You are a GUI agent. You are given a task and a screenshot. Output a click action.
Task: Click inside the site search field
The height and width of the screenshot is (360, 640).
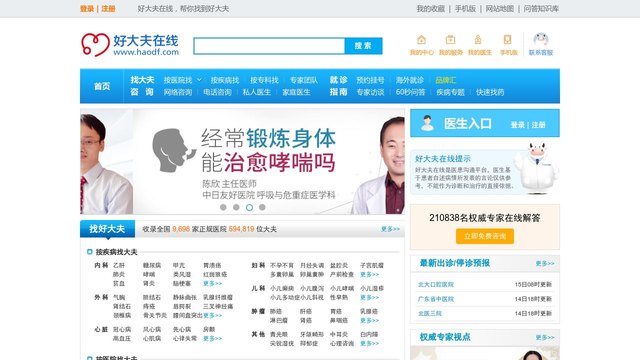(x=269, y=46)
